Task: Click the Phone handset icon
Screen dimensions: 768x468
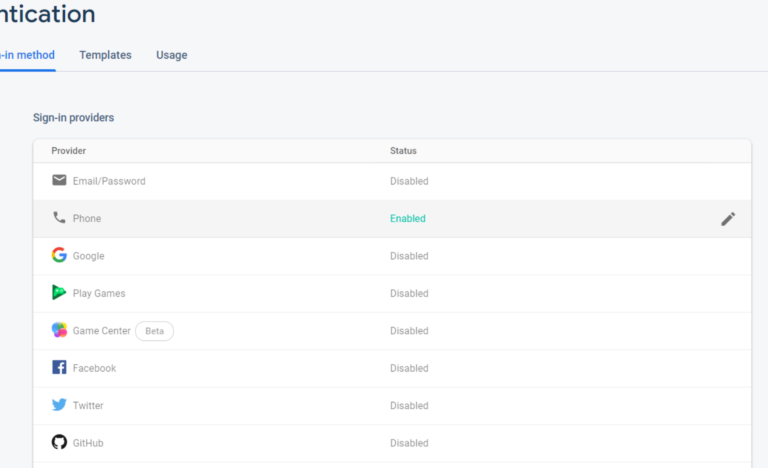Action: tap(59, 218)
